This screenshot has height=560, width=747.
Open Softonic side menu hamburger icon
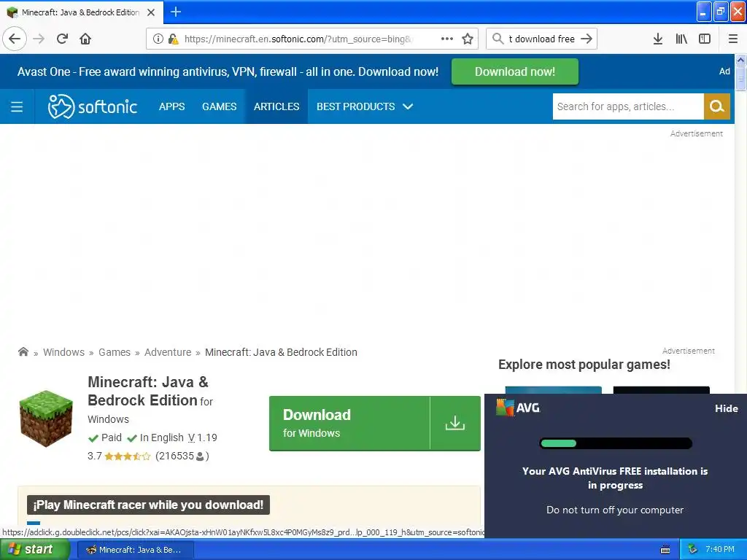(x=17, y=106)
